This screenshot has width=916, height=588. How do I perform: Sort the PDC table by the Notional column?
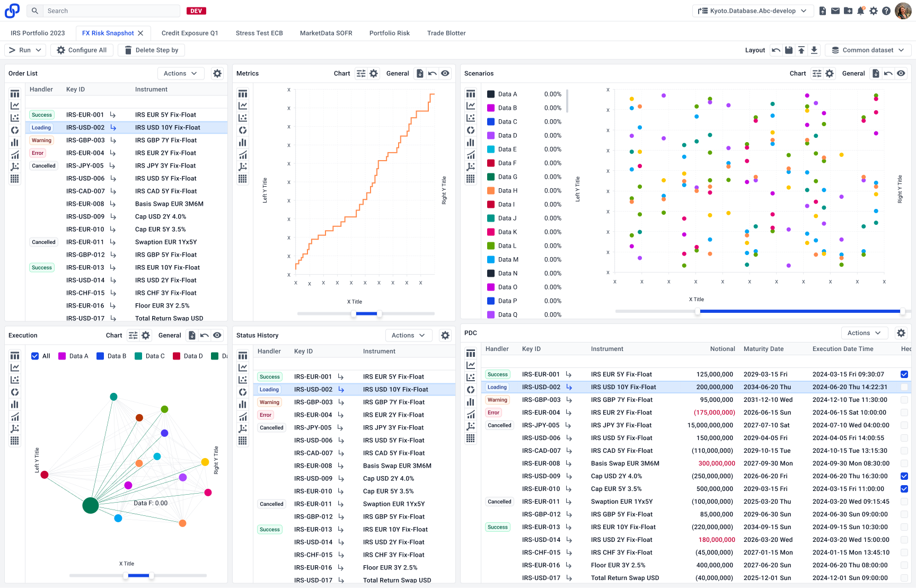pyautogui.click(x=723, y=349)
